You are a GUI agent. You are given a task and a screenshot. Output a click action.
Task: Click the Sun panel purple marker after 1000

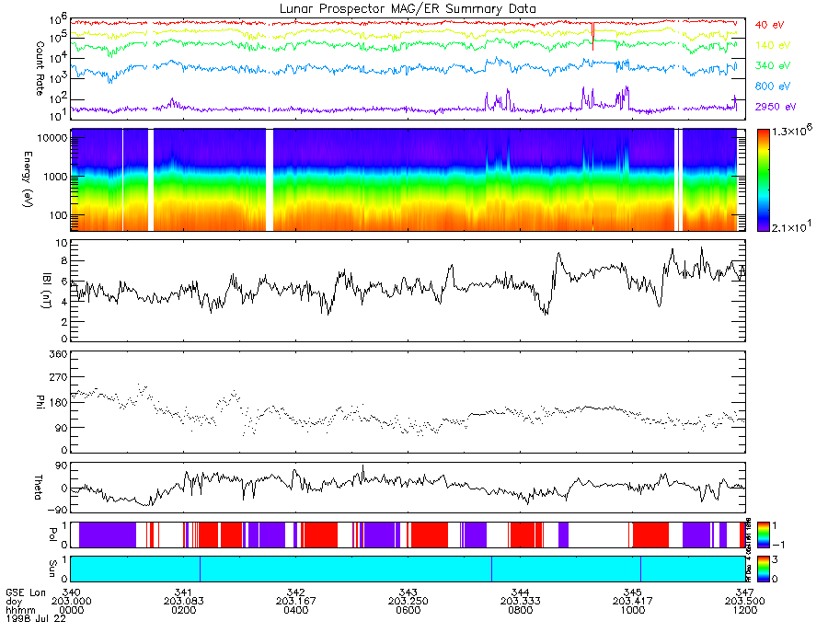(x=640, y=569)
